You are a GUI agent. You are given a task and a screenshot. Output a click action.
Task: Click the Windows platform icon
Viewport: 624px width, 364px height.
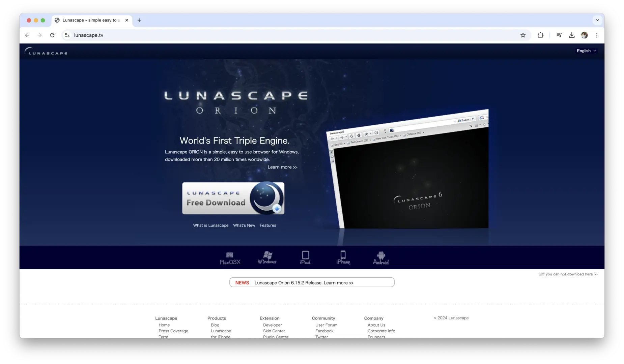[x=267, y=257]
